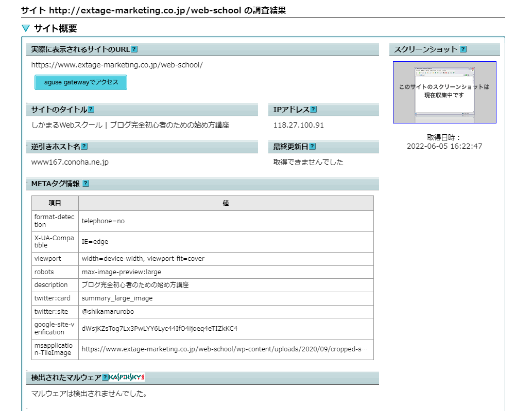The width and height of the screenshot is (532, 411).
Task: Select the IE=edge value cell
Action: (x=226, y=242)
